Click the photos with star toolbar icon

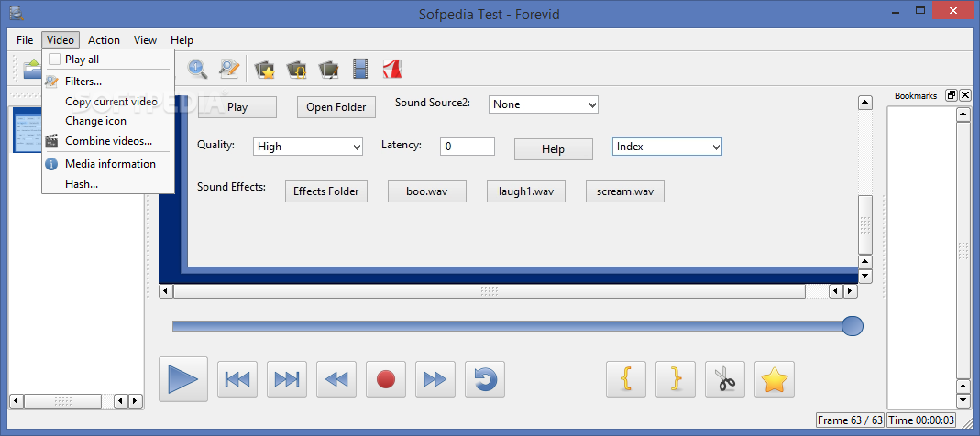point(265,69)
